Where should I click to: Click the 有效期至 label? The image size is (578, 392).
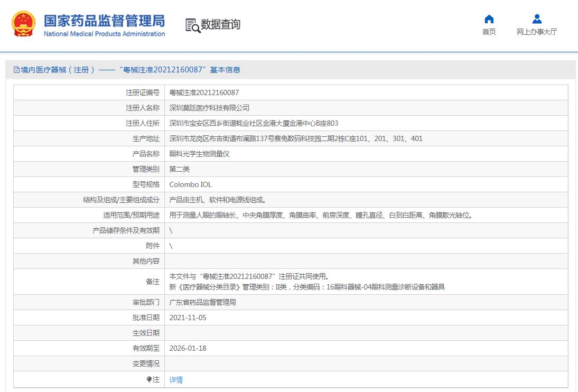pyautogui.click(x=146, y=348)
